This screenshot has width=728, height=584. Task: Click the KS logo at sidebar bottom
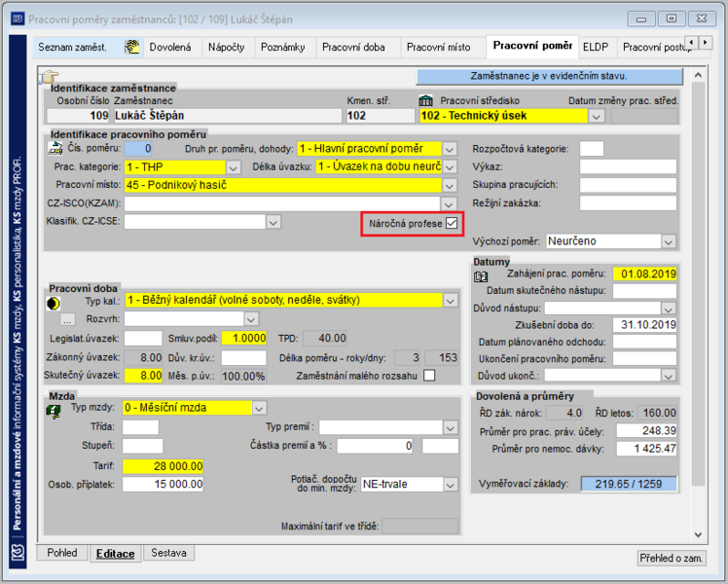(18, 553)
